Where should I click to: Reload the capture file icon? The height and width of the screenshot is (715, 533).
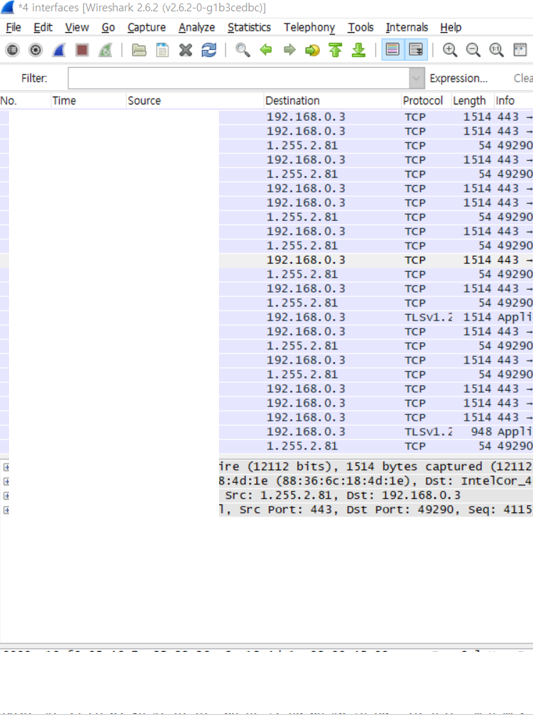(x=209, y=50)
